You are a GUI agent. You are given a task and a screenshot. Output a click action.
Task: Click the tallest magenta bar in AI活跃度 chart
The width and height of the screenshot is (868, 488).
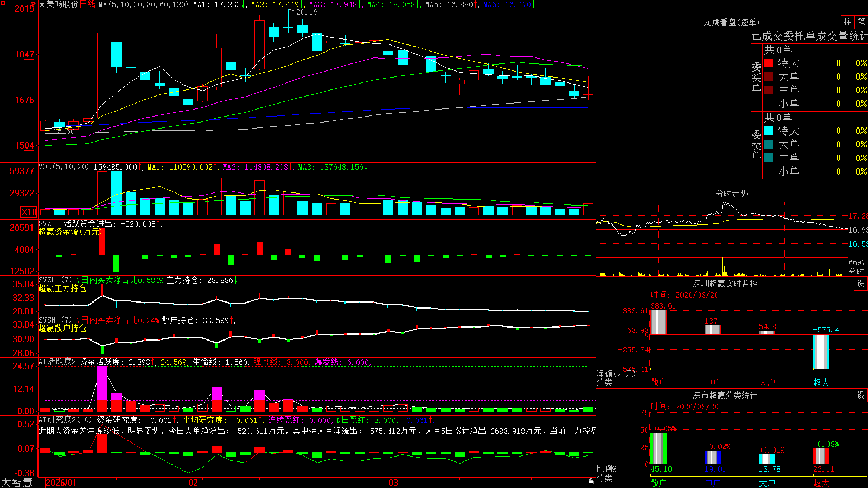click(102, 383)
